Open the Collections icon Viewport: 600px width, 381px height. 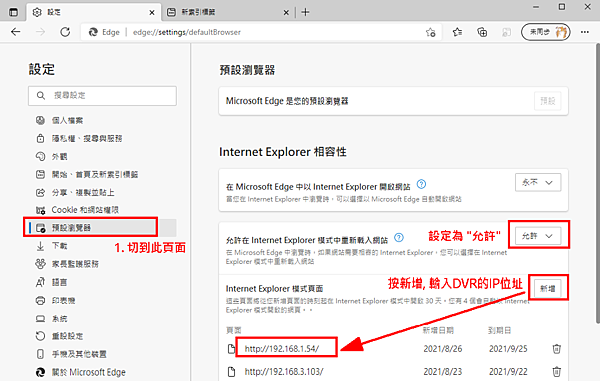[x=482, y=33]
